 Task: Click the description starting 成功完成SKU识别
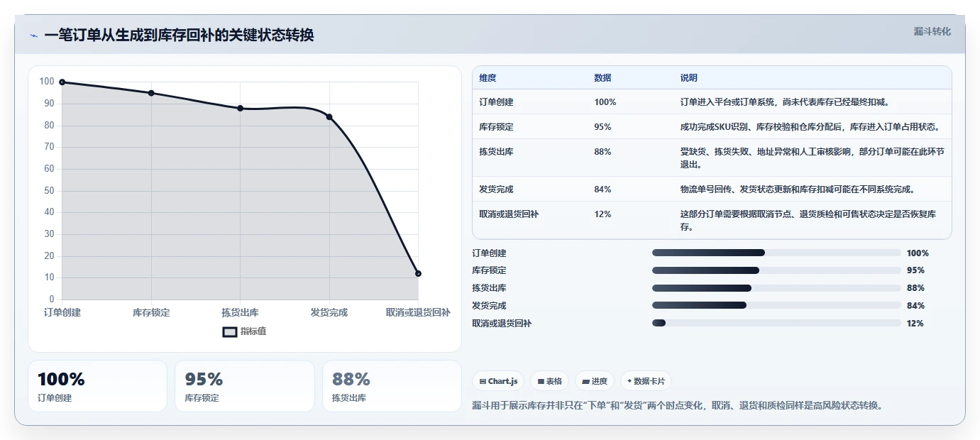810,127
